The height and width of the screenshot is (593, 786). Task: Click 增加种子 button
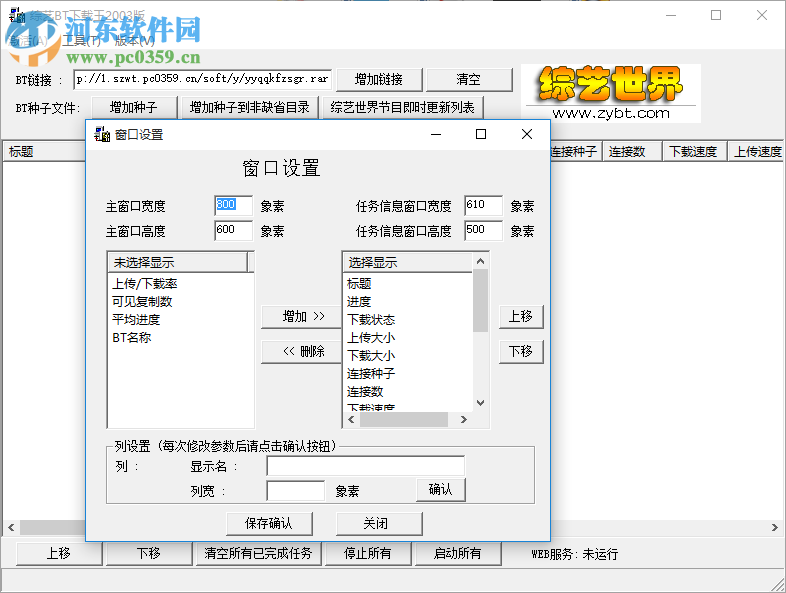[134, 107]
